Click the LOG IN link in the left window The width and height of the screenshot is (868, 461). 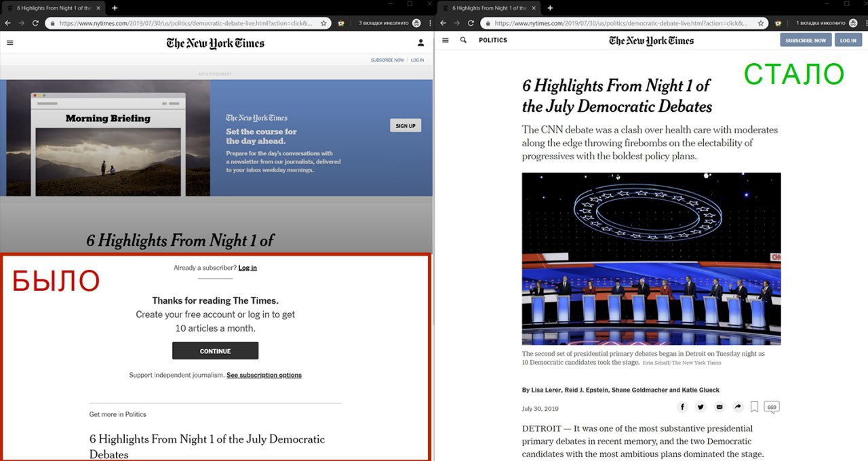tap(418, 60)
